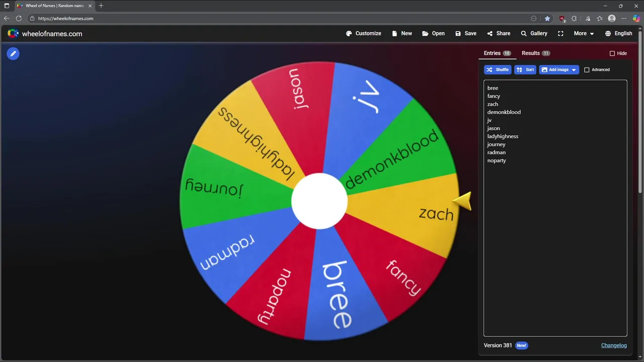Click 'bree' in the entries list
Screen dimensions: 644x362
pos(493,88)
